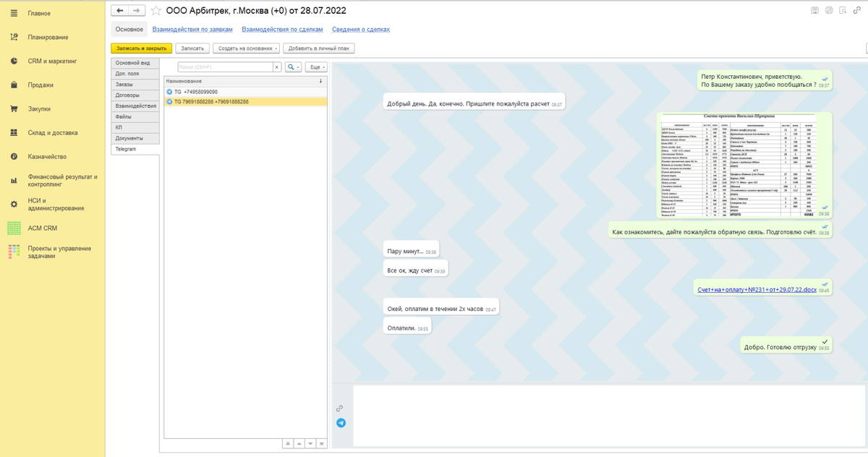
Task: Click the ACM CRM green grid icon
Action: 14,228
